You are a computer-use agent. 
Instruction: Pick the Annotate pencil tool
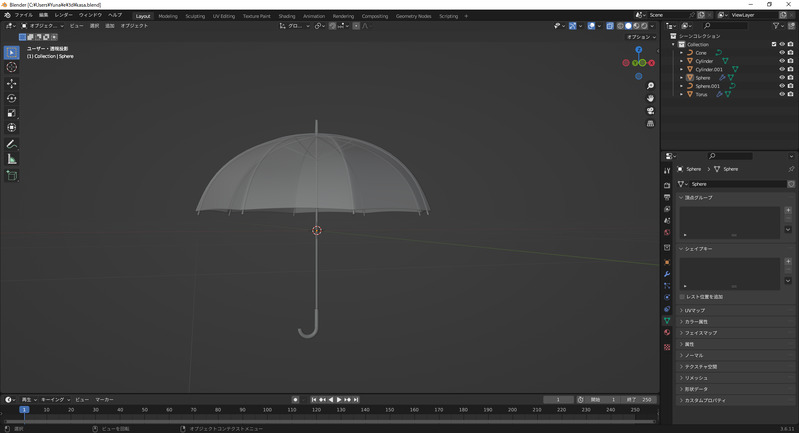[x=12, y=144]
